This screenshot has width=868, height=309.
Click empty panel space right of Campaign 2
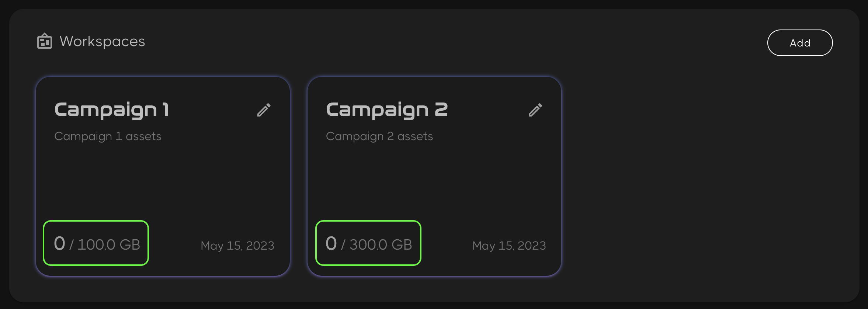click(x=701, y=177)
